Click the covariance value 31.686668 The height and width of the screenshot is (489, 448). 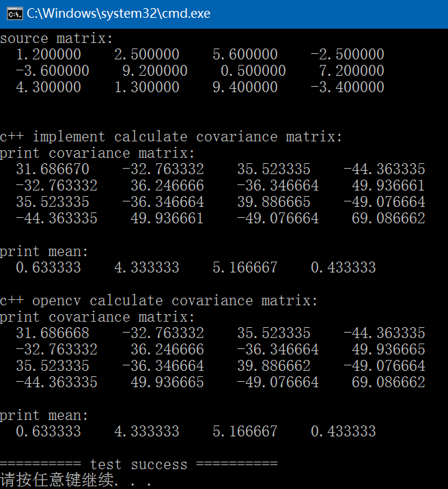(x=53, y=333)
